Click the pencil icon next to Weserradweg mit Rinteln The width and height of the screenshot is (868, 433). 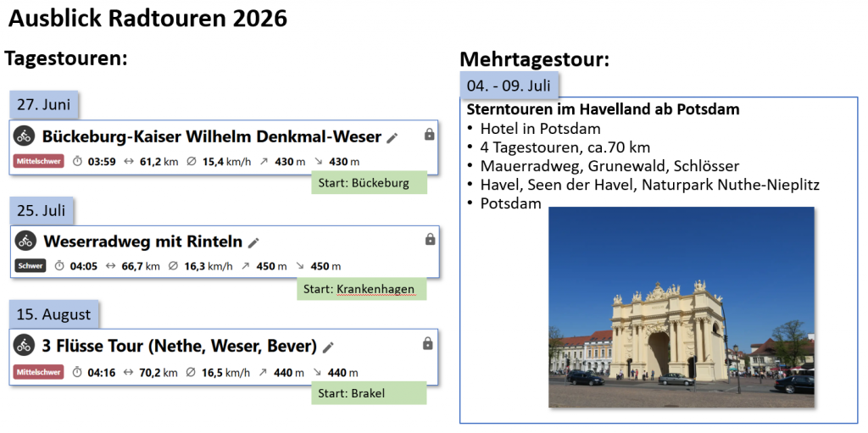(253, 242)
